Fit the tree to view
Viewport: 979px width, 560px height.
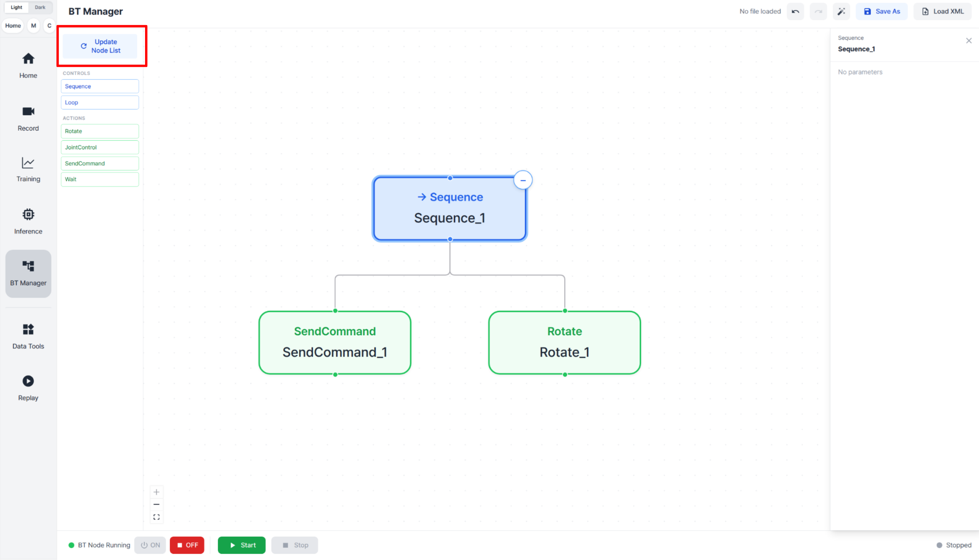point(157,517)
